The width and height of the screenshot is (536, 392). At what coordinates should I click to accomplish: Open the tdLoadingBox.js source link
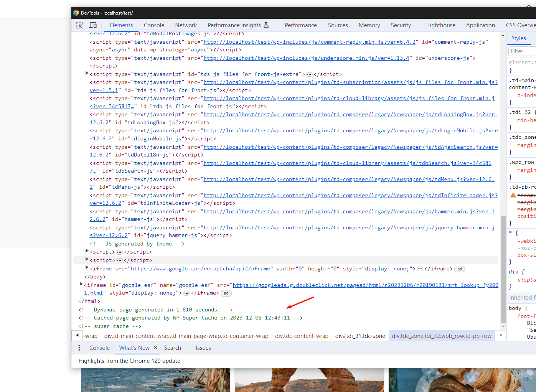pyautogui.click(x=294, y=119)
